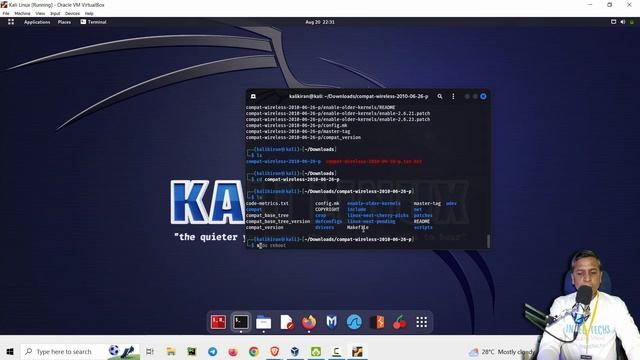Click the power indicator in Kali system tray
Image resolution: width=640 pixels, height=360 pixels.
point(632,22)
